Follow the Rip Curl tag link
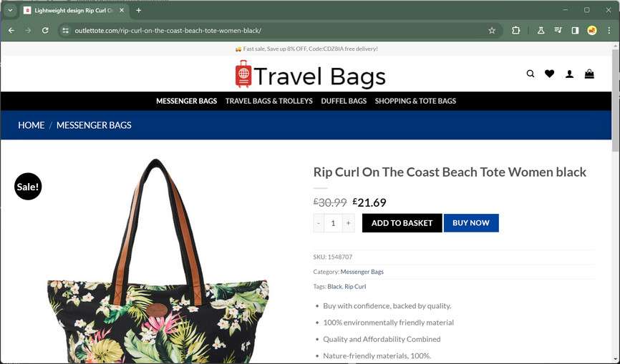Screen dimensions: 620x364 click(355, 287)
